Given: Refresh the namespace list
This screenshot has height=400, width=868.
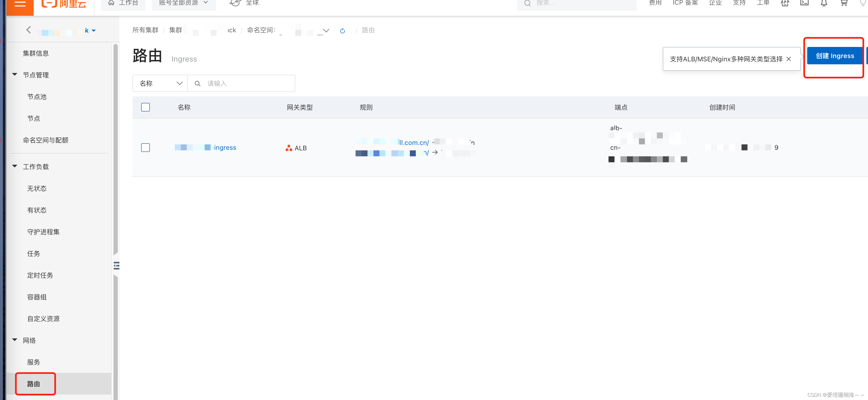Looking at the screenshot, I should click(342, 31).
